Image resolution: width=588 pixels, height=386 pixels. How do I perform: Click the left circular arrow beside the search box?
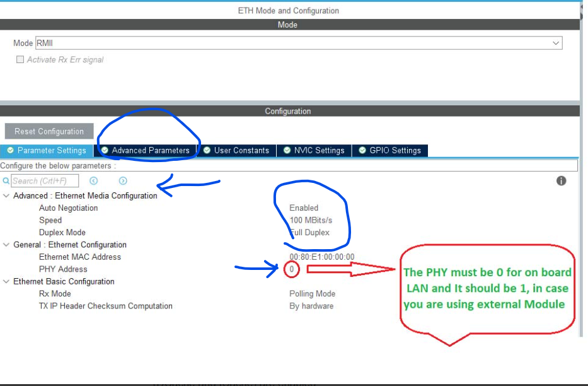94,181
